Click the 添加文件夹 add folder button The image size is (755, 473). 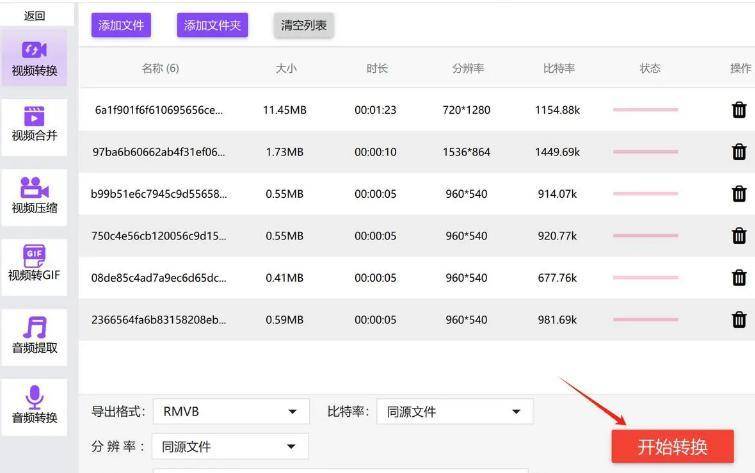212,26
